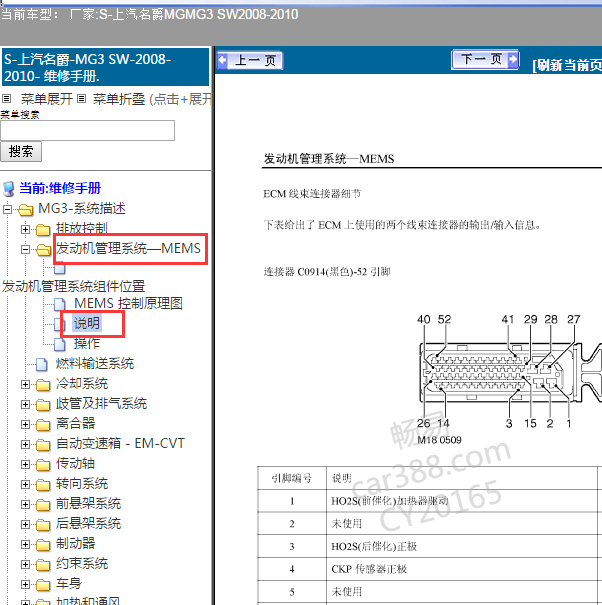
Task: Click table cell CKP 传感器正极
Action: coord(462,569)
